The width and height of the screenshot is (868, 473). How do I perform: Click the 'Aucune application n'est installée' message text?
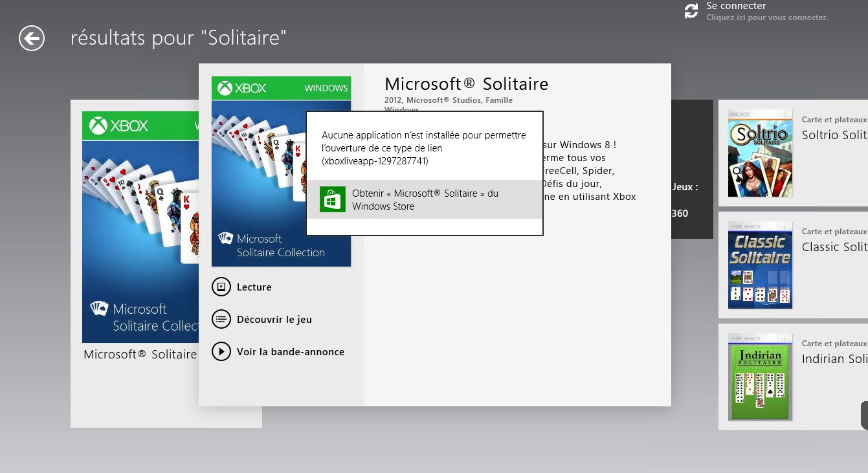[424, 148]
